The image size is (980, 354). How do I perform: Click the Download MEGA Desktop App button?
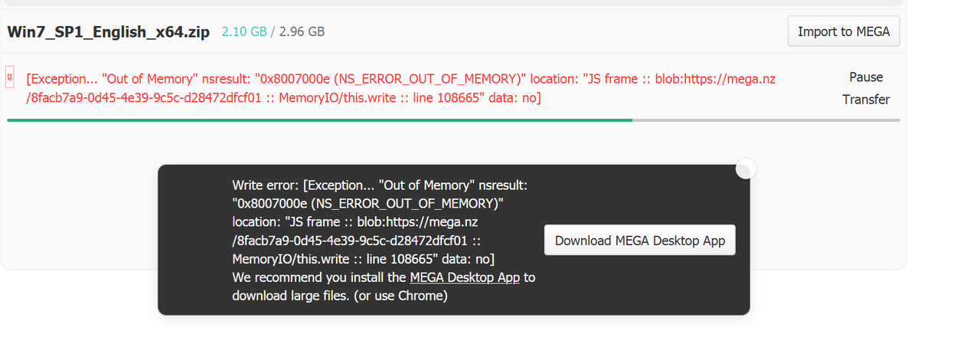(639, 240)
